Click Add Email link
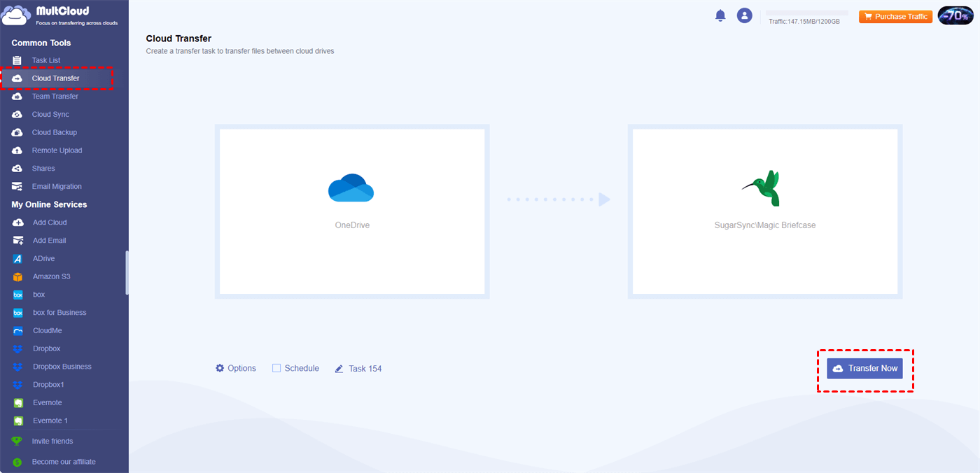The image size is (980, 473). pyautogui.click(x=50, y=241)
